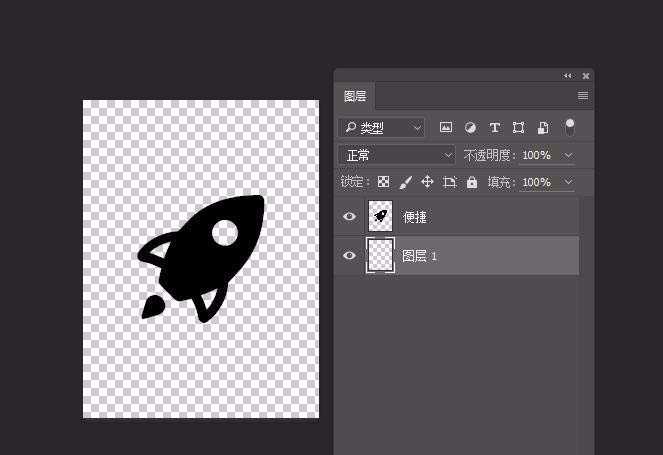Hide the 便捷 layer visibility eye
Screen dimensions: 663x455
tap(349, 216)
